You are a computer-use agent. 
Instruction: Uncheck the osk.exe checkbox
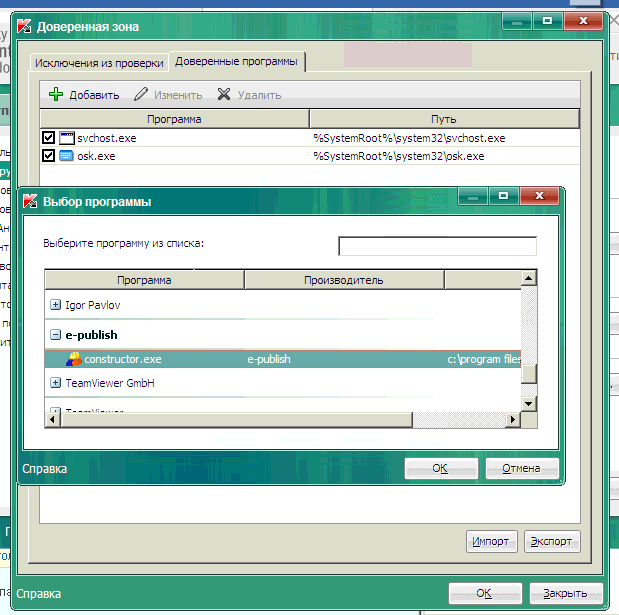click(x=48, y=156)
